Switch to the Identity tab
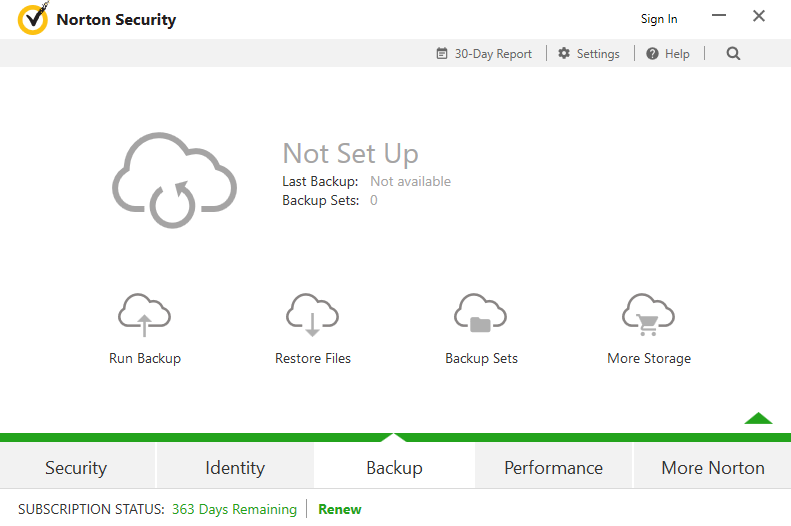The height and width of the screenshot is (526, 791). pyautogui.click(x=235, y=467)
